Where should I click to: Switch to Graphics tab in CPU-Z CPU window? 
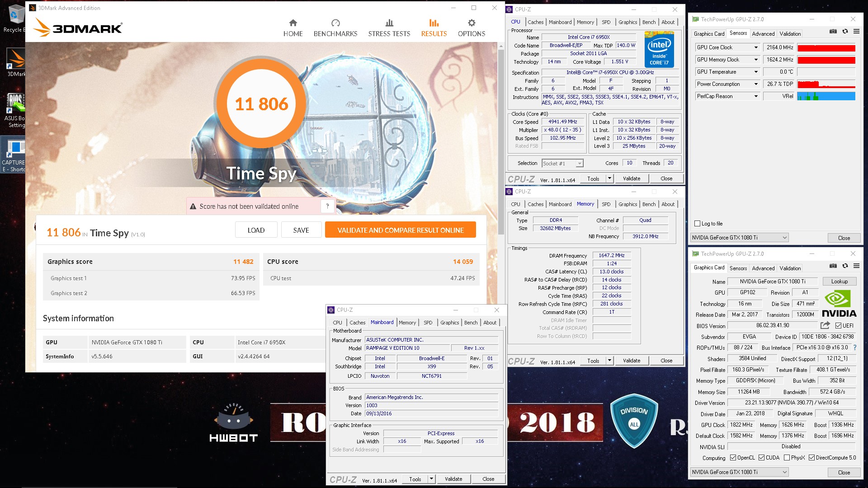(x=627, y=22)
